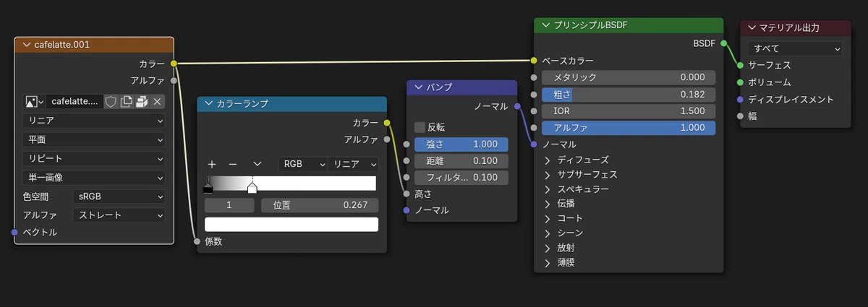Open the リニア interpolation dropdown in cafelatte.001
The image size is (868, 307).
tap(94, 121)
